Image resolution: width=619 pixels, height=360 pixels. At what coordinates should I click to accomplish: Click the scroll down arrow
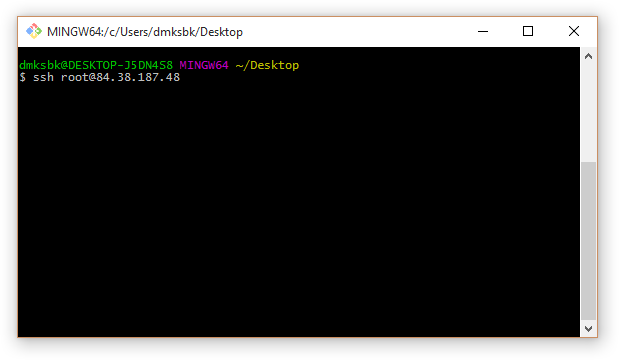pyautogui.click(x=588, y=328)
